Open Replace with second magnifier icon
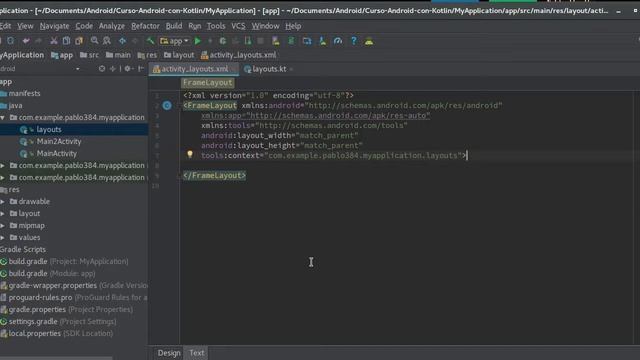Image resolution: width=640 pixels, height=360 pixels. coord(107,41)
